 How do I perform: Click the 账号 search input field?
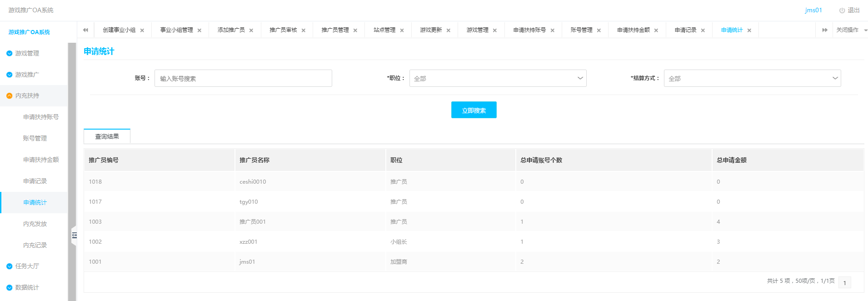(243, 78)
